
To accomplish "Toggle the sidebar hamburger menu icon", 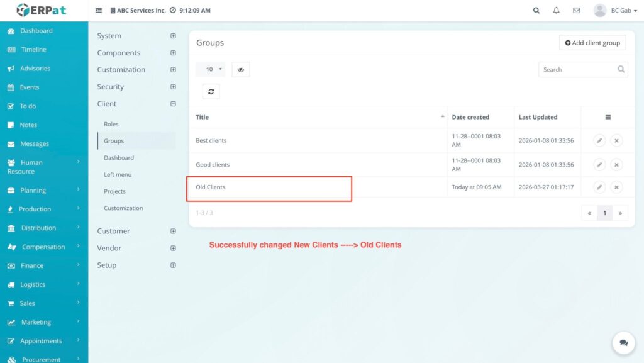I will [99, 11].
